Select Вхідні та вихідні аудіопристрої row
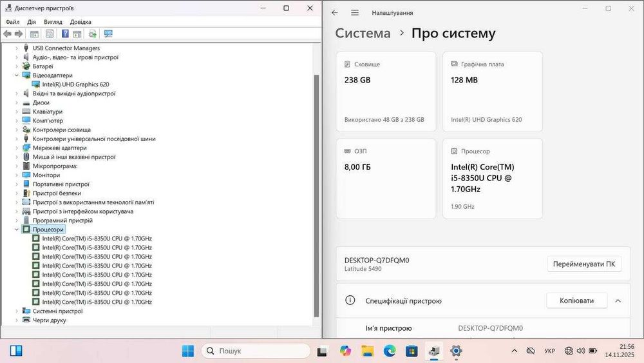 tap(74, 93)
